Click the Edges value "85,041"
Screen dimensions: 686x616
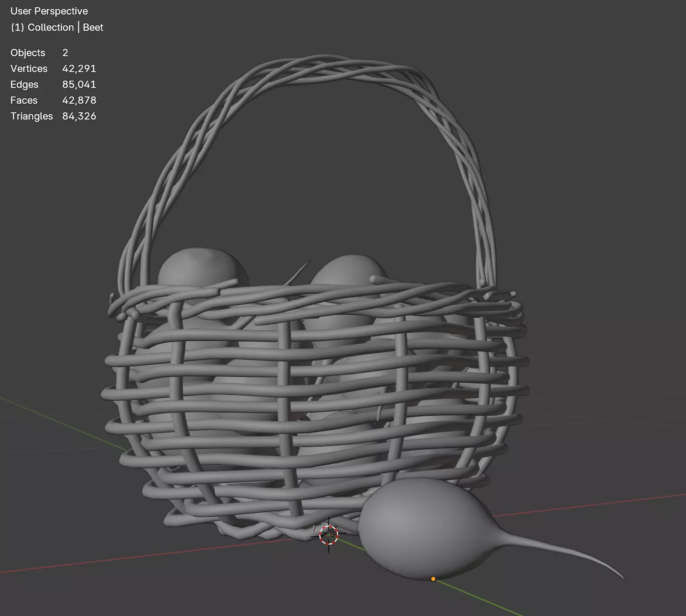pyautogui.click(x=79, y=84)
